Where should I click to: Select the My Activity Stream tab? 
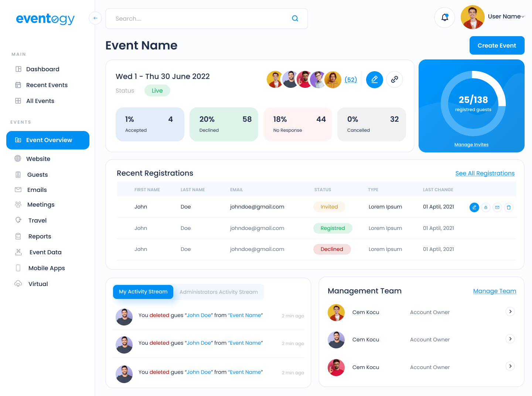(x=143, y=292)
